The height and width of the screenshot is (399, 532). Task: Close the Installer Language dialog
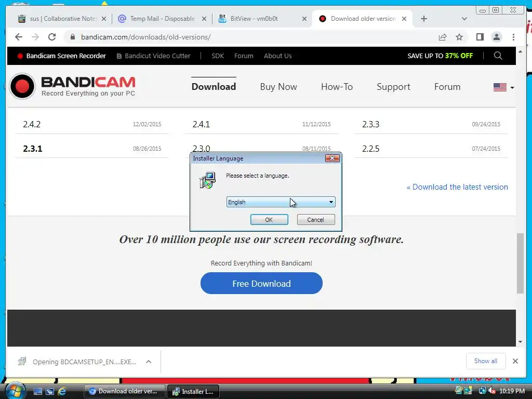(332, 158)
